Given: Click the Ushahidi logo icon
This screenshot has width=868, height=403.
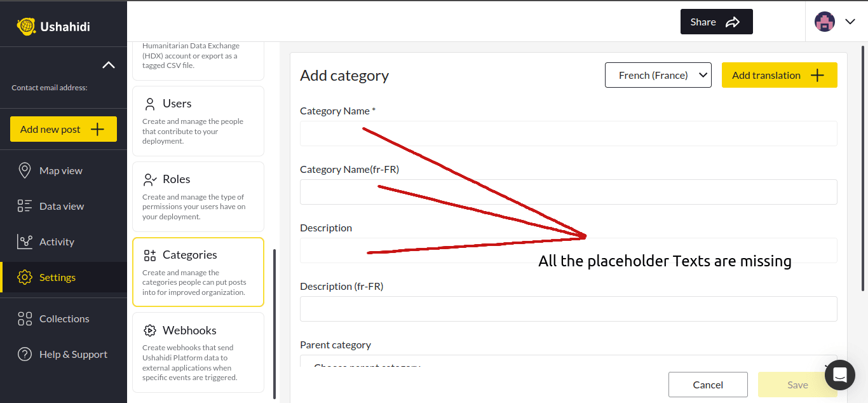Looking at the screenshot, I should coord(26,26).
